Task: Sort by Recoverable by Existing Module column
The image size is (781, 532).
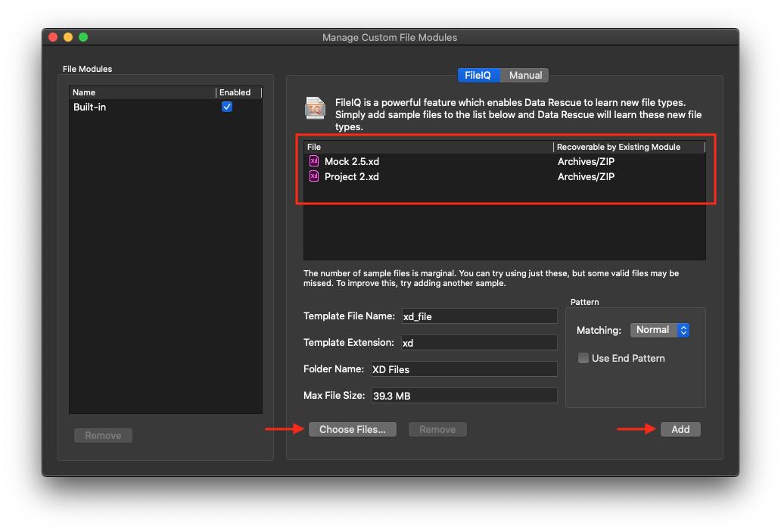Action: pyautogui.click(x=628, y=147)
